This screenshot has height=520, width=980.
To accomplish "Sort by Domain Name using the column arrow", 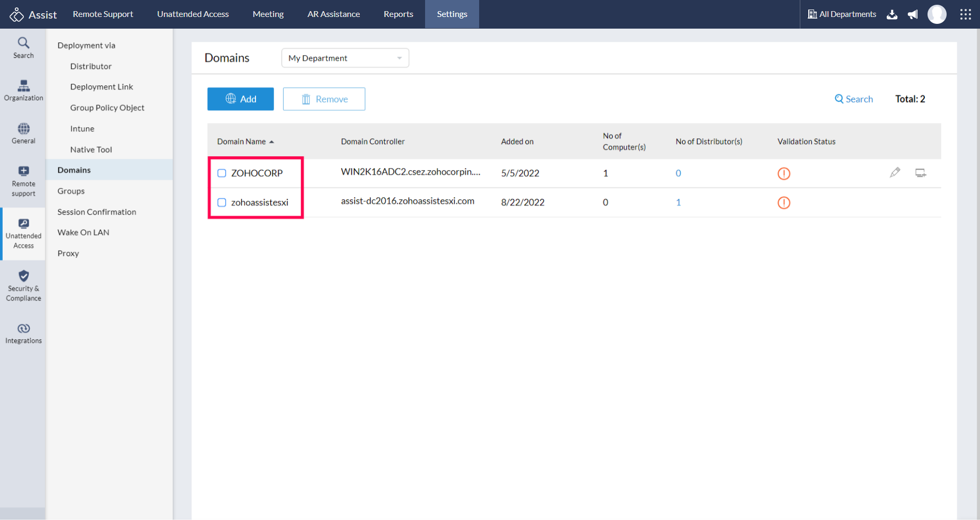I will (x=272, y=141).
